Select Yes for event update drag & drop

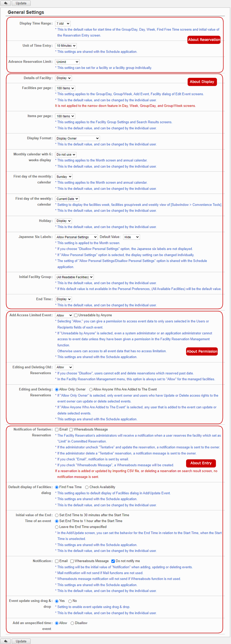pyautogui.click(x=57, y=601)
